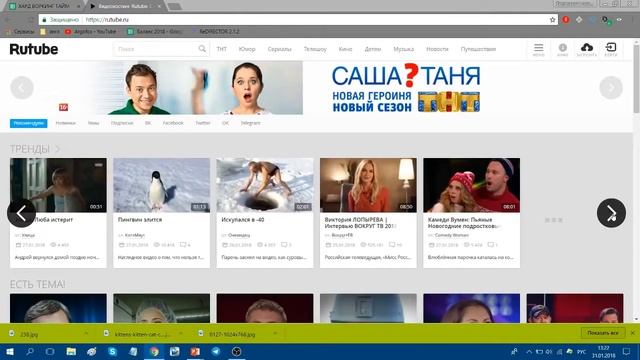Open the Телешоу category
The height and width of the screenshot is (360, 640).
(x=315, y=49)
